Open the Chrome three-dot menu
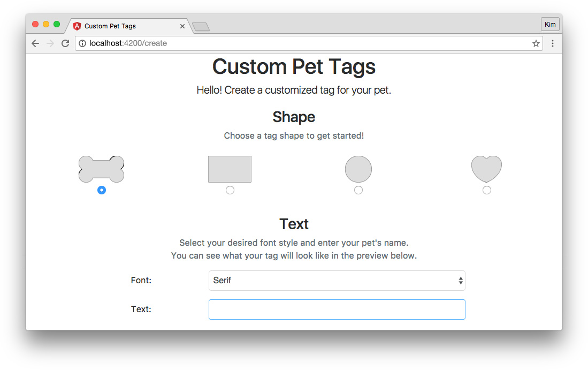The height and width of the screenshot is (370, 588). pyautogui.click(x=552, y=43)
